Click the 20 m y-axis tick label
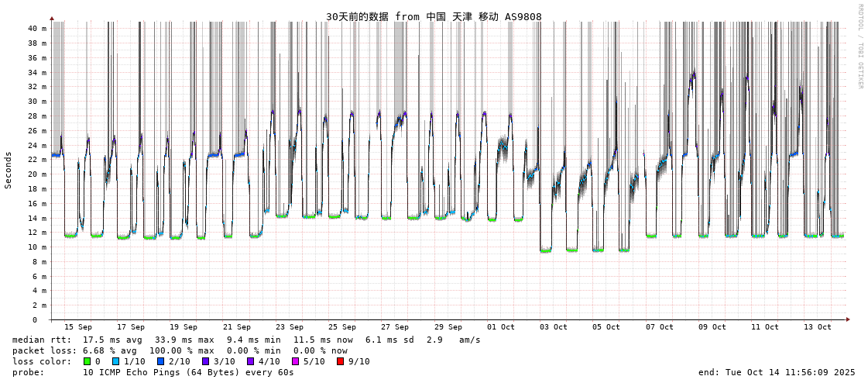The image size is (868, 383). (37, 174)
